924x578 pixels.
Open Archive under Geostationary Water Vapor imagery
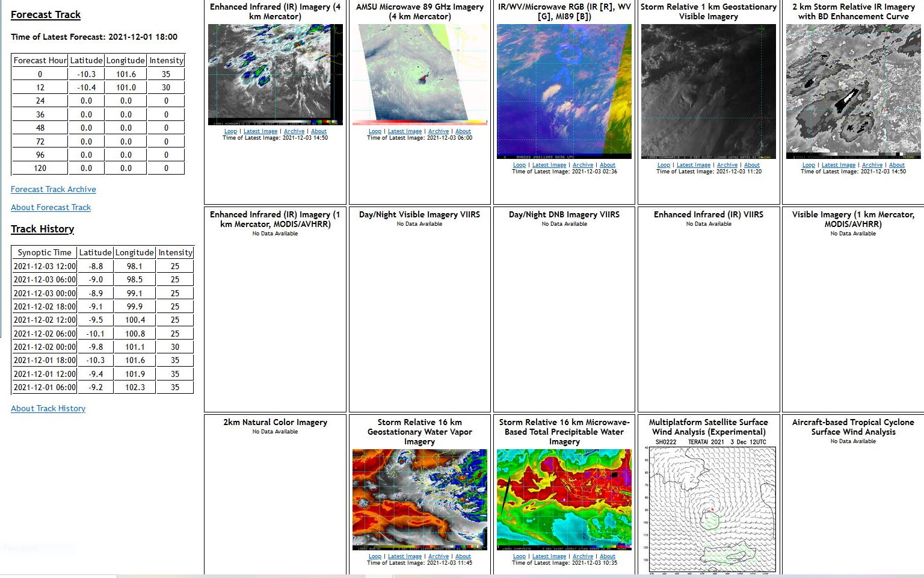point(438,556)
